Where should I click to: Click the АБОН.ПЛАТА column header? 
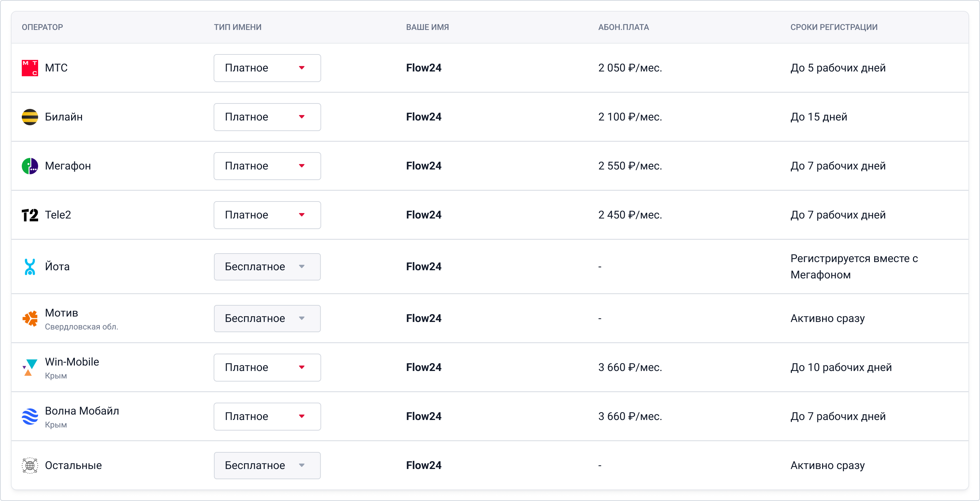pos(623,27)
